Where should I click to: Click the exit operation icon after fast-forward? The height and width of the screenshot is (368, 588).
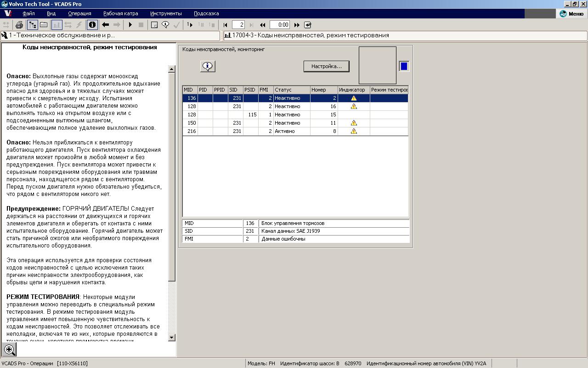coord(307,25)
